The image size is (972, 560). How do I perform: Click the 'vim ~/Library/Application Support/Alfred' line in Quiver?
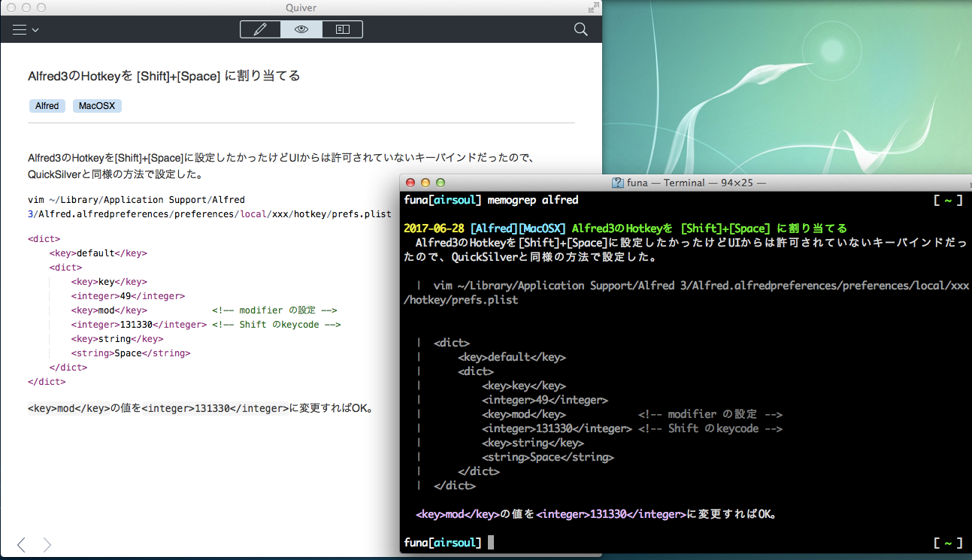(137, 200)
